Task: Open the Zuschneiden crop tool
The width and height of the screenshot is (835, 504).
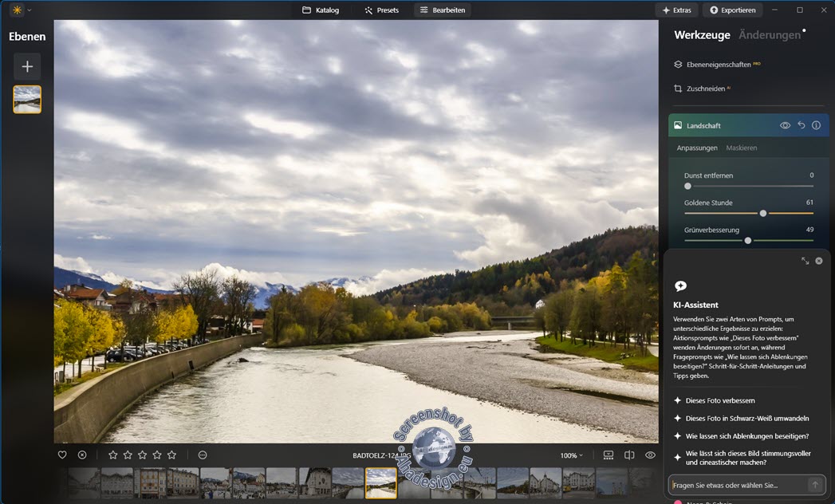Action: (x=706, y=89)
